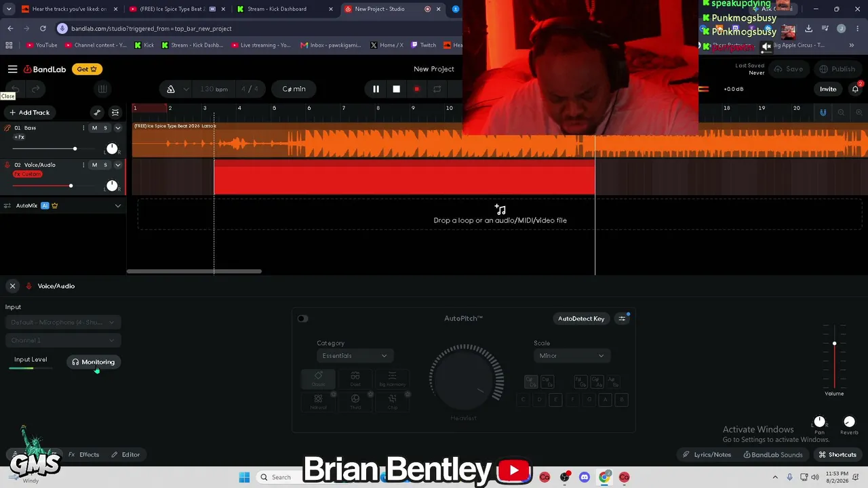
Task: Click the Publish button
Action: coord(837,69)
